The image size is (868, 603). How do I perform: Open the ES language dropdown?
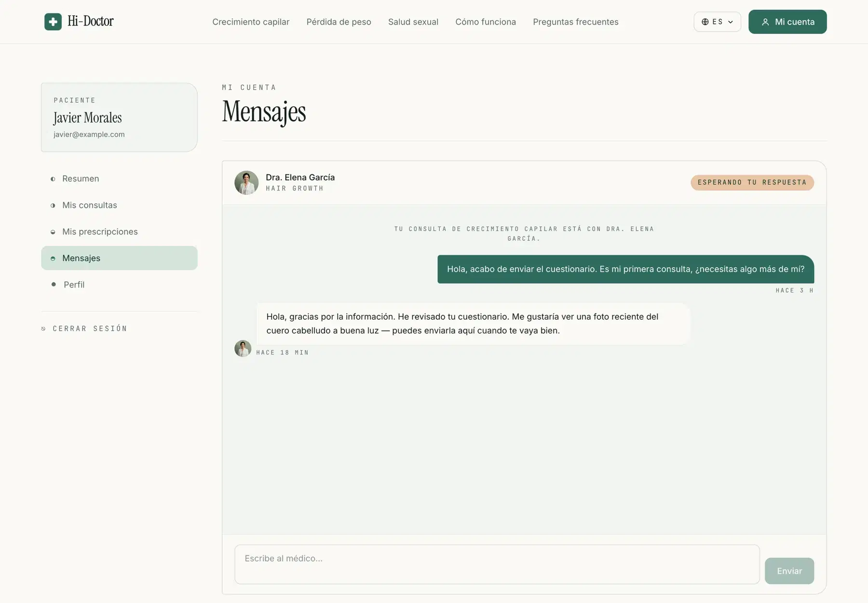[x=717, y=22]
